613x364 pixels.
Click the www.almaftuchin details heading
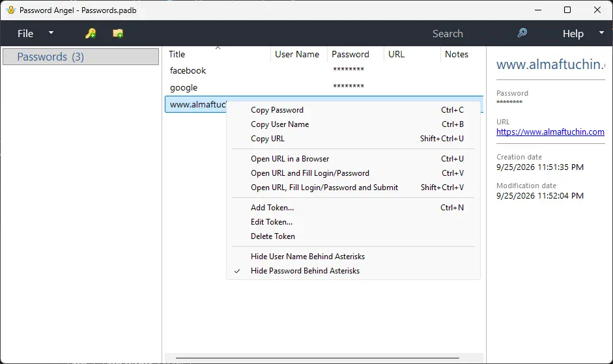(x=550, y=64)
